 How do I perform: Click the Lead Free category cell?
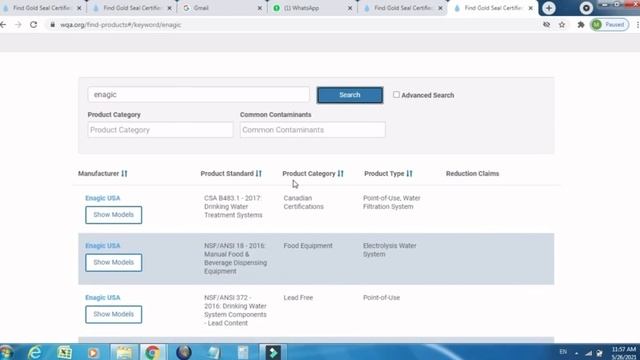click(x=298, y=298)
